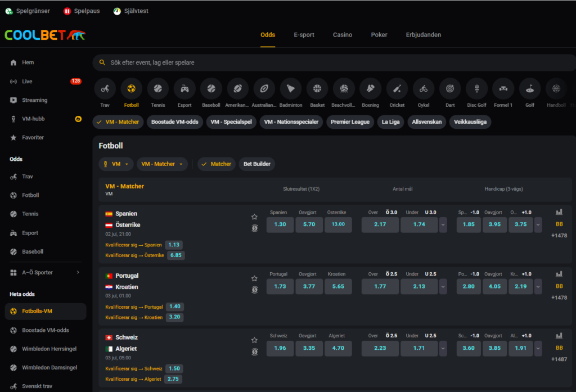Open the Trav sport icon in carousel
Image resolution: width=576 pixels, height=392 pixels.
[x=105, y=88]
